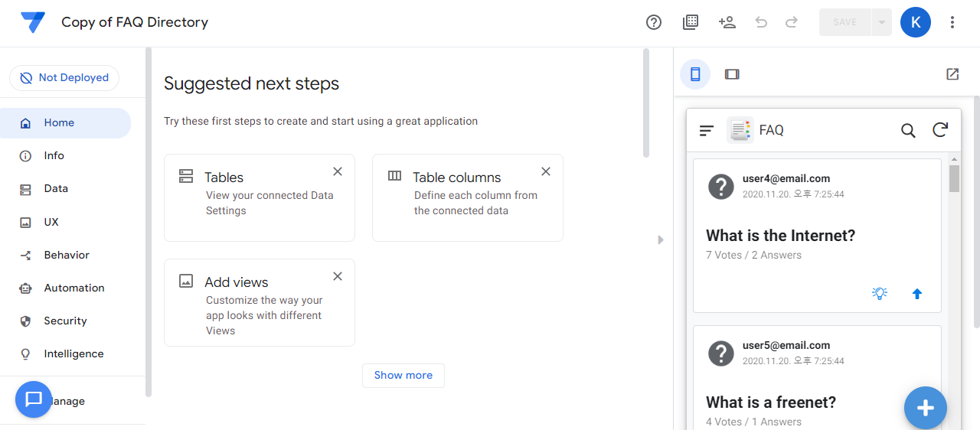Click the user4@email.com text
980x430 pixels.
tap(786, 178)
